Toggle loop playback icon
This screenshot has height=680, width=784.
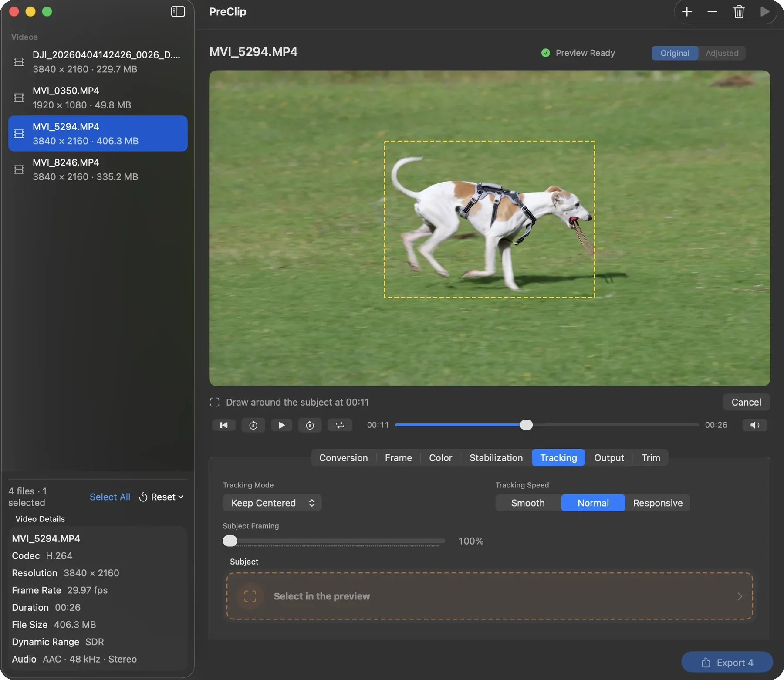click(x=340, y=425)
